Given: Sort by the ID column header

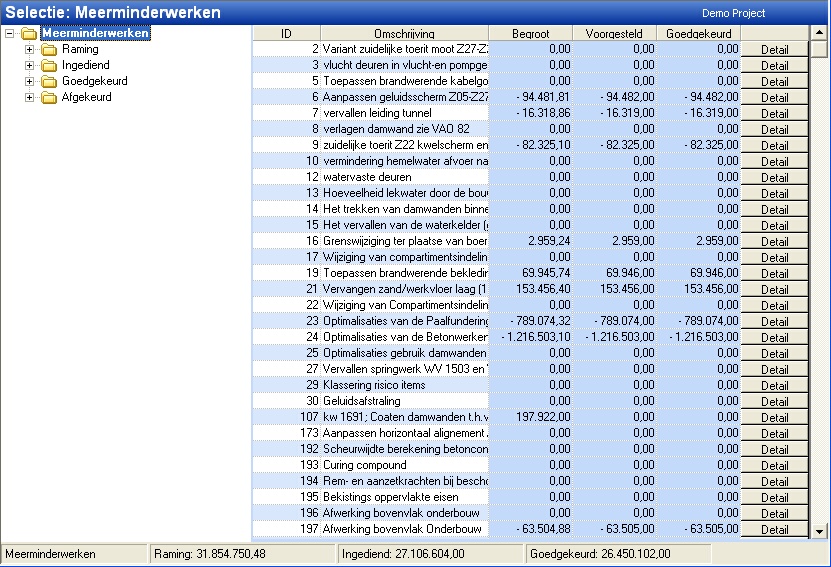Looking at the screenshot, I should click(x=286, y=33).
